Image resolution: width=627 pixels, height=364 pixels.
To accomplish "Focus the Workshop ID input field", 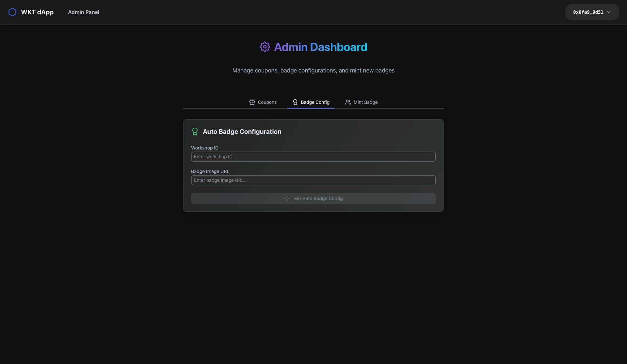I will pyautogui.click(x=313, y=157).
